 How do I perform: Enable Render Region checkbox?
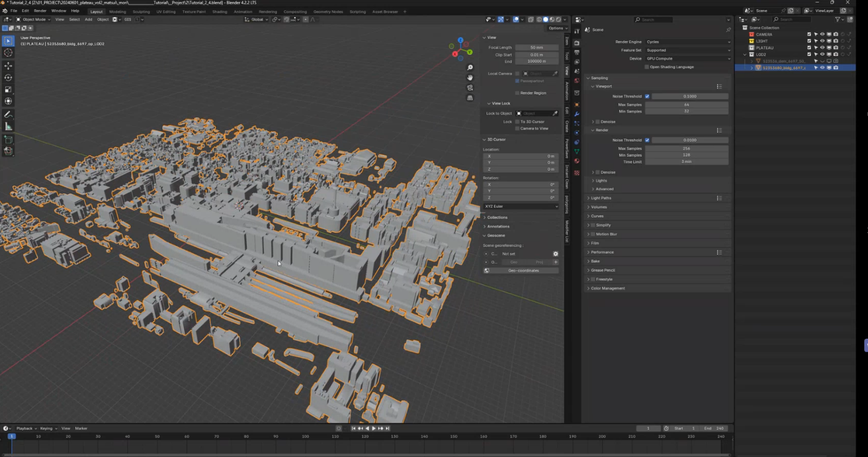517,93
